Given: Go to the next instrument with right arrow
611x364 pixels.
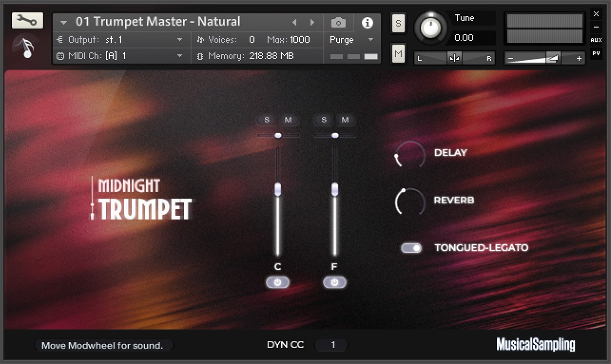Looking at the screenshot, I should (312, 23).
